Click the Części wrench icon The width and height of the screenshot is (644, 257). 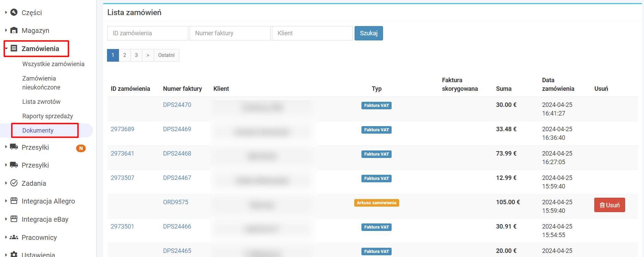pos(14,12)
